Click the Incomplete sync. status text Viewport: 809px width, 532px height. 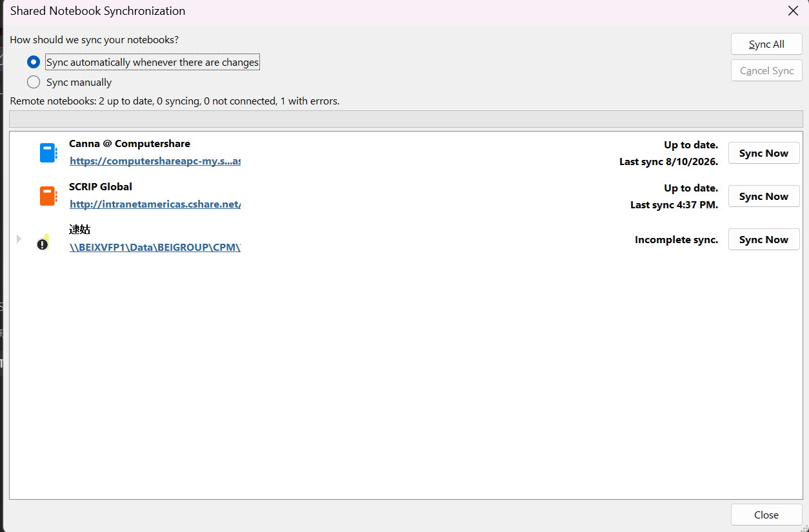point(676,240)
